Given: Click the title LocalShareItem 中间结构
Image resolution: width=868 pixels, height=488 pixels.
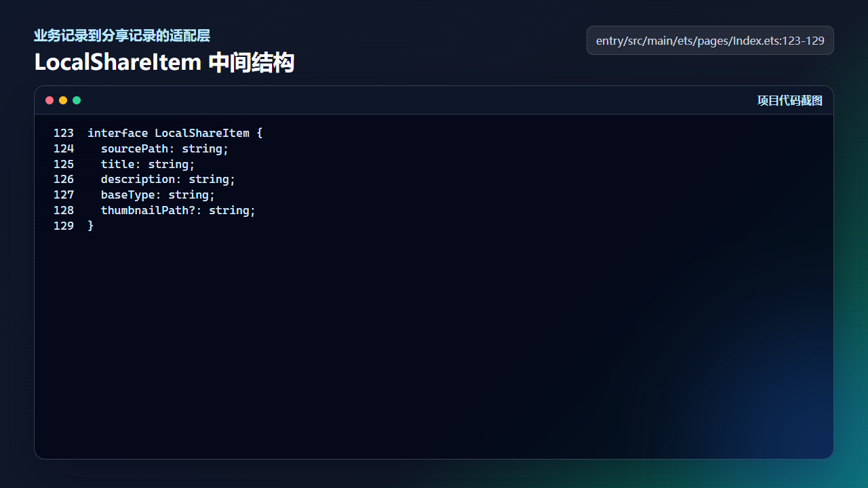Looking at the screenshot, I should coord(164,62).
